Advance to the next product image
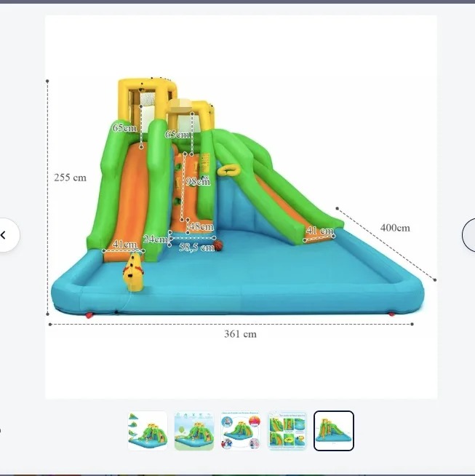Screen dimensions: 475x476 click(468, 235)
